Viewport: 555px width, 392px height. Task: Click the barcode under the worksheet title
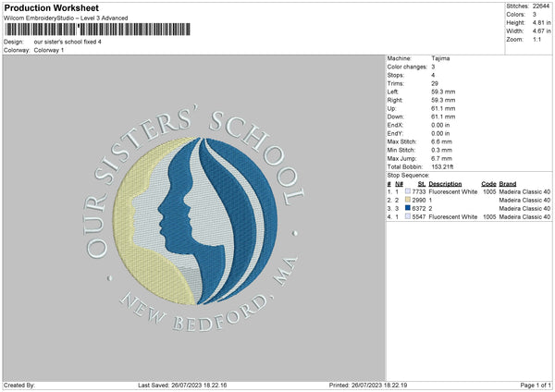pos(98,30)
